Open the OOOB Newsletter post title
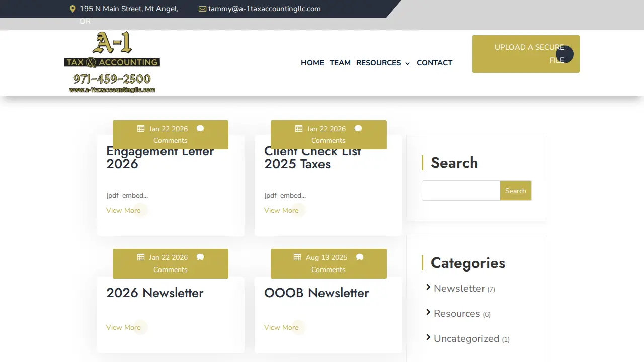Screen dimensions: 644x362 [x=316, y=293]
